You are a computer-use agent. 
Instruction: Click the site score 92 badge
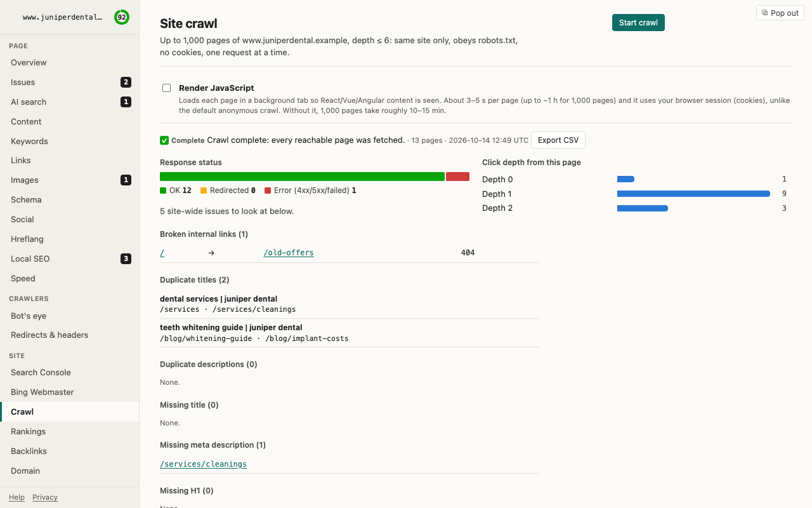coord(121,17)
